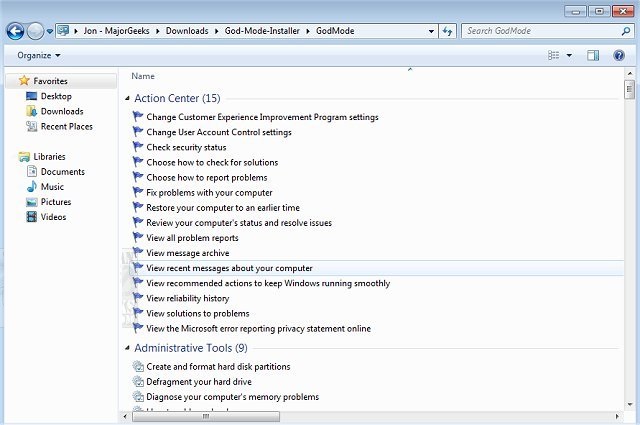The height and width of the screenshot is (425, 640).
Task: Select Choose how to check for solutions
Action: [212, 162]
